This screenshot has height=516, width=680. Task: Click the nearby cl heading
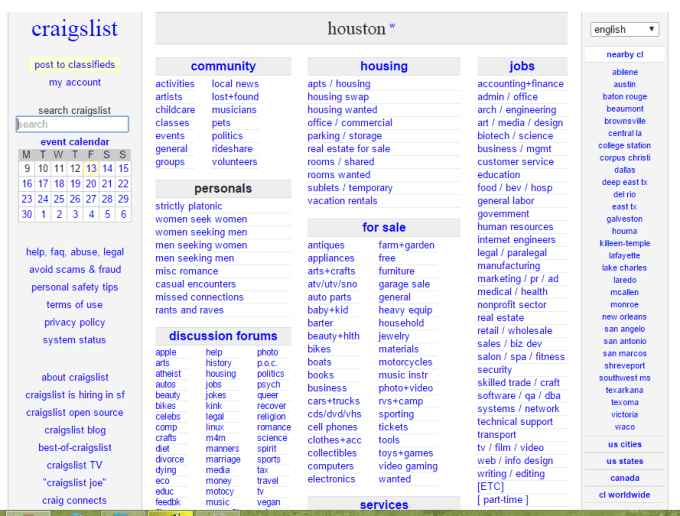click(x=624, y=55)
